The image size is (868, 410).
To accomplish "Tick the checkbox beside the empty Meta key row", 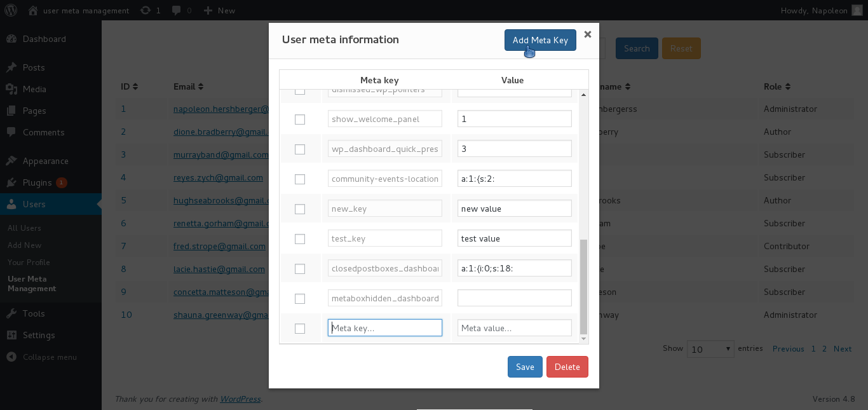I will 300,329.
